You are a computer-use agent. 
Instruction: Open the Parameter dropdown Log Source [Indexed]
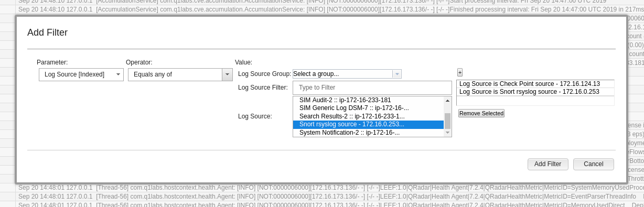coord(81,74)
